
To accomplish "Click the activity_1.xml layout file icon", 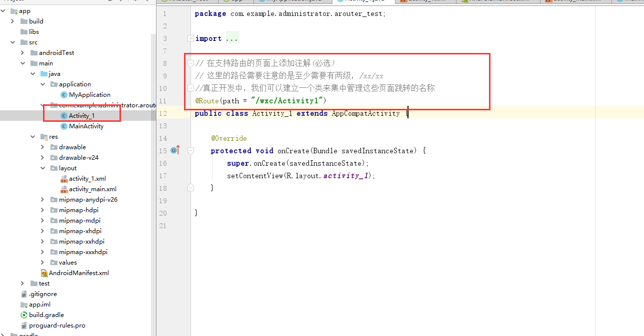I will coord(63,179).
